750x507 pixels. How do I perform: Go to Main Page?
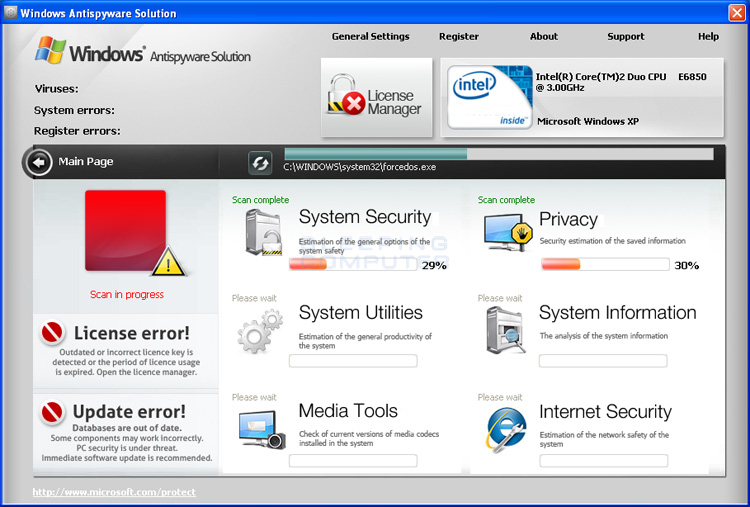coord(86,162)
